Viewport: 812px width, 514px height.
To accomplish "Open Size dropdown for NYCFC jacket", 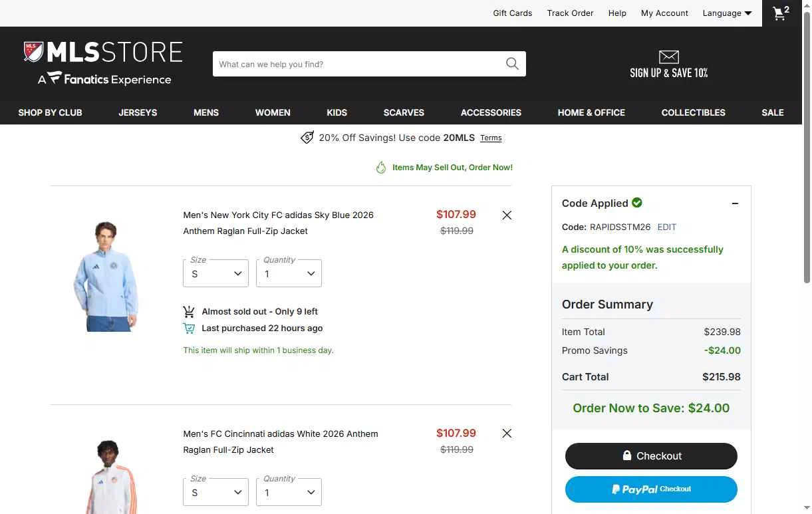I will tap(215, 273).
